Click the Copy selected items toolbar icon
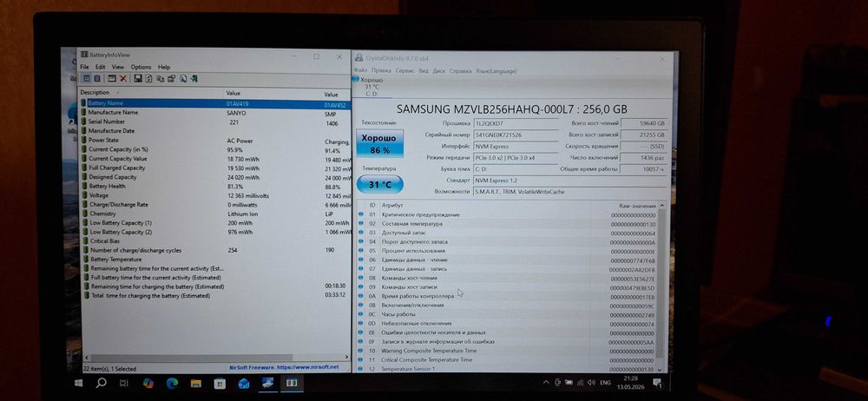Screen dimensions: 868x401 tap(161, 79)
